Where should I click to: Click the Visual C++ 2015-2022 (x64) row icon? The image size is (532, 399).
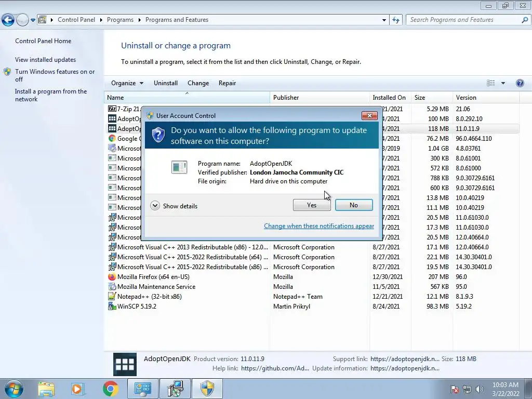[112, 257]
